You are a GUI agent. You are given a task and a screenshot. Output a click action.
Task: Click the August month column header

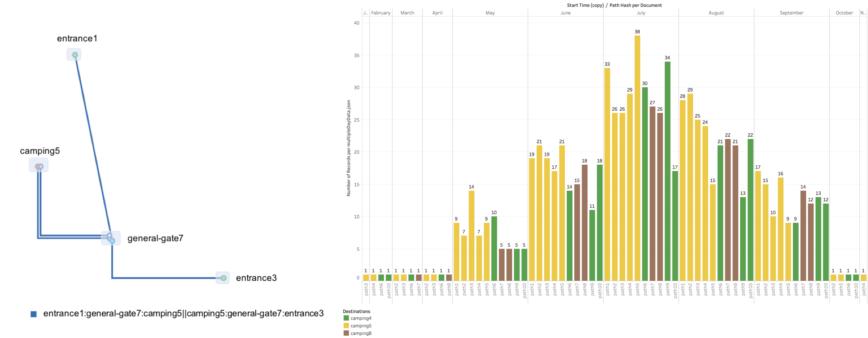716,13
